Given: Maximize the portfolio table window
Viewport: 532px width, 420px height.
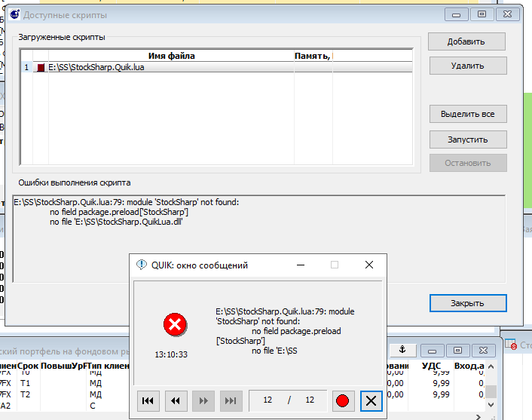Looking at the screenshot, I should (x=457, y=351).
